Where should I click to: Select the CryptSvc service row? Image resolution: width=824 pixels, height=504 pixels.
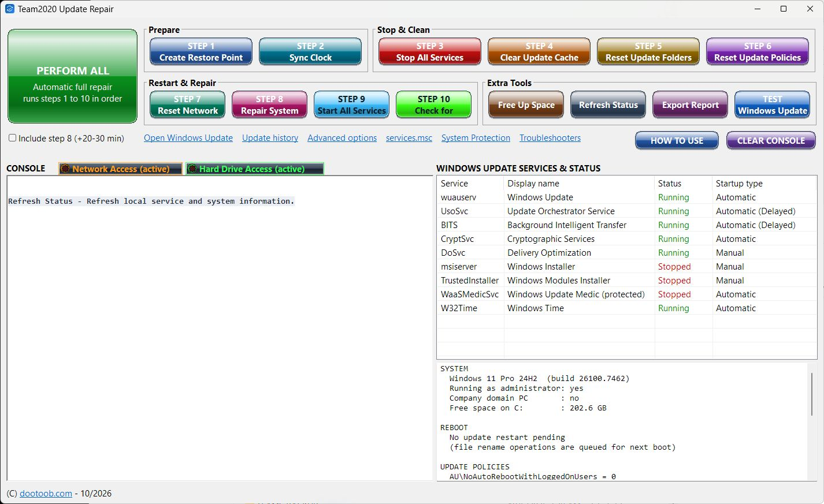coord(627,239)
